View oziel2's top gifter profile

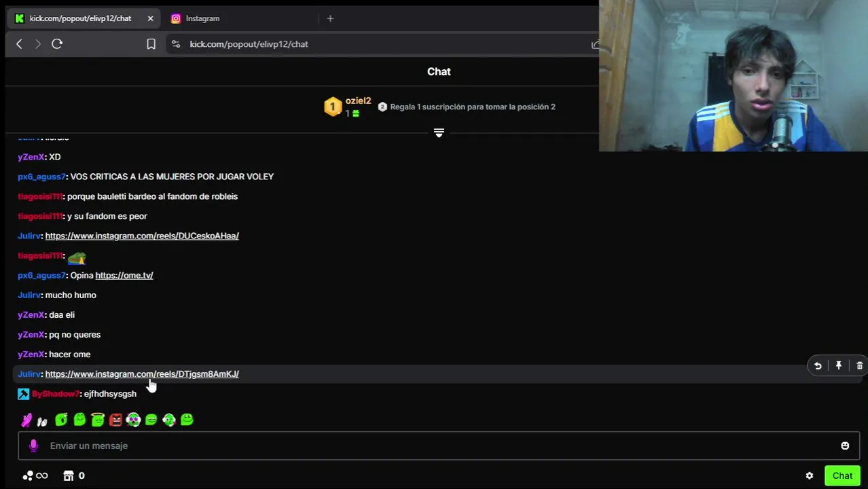click(x=358, y=101)
